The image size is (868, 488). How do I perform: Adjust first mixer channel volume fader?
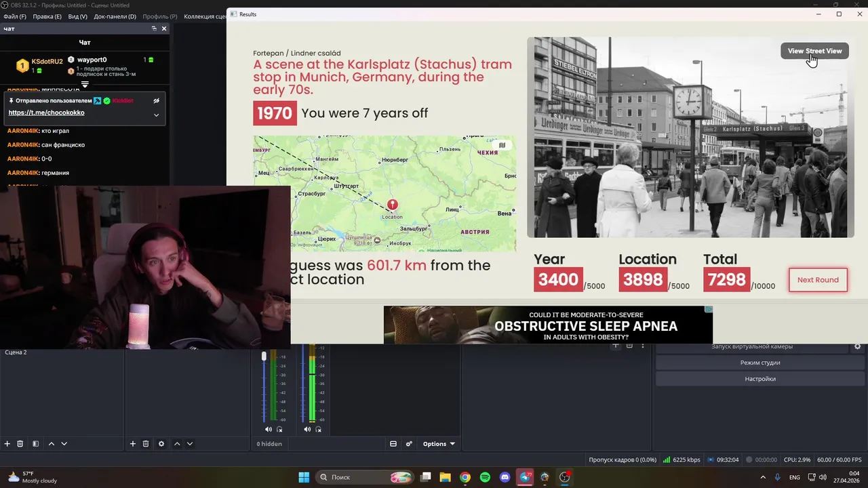tap(264, 357)
